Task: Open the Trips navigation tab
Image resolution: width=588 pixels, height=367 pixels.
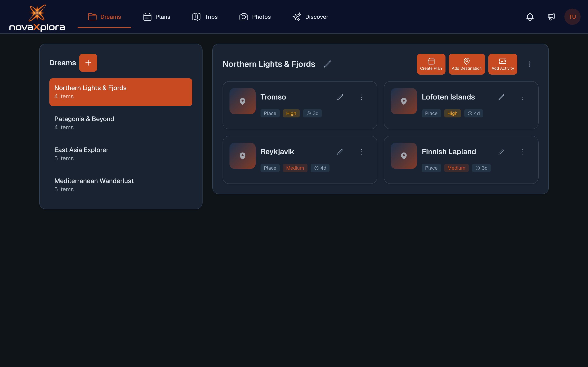Action: (205, 17)
